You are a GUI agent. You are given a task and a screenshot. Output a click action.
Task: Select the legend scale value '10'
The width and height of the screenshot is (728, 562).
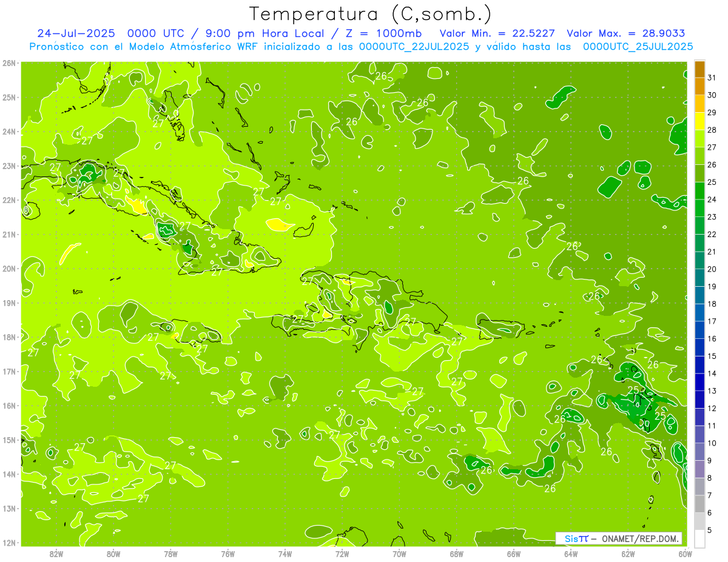coord(712,443)
